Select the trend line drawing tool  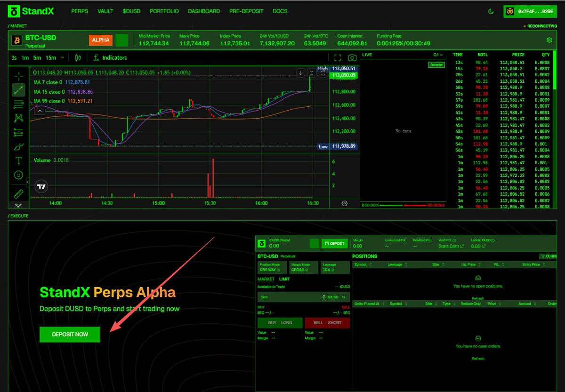pyautogui.click(x=18, y=90)
